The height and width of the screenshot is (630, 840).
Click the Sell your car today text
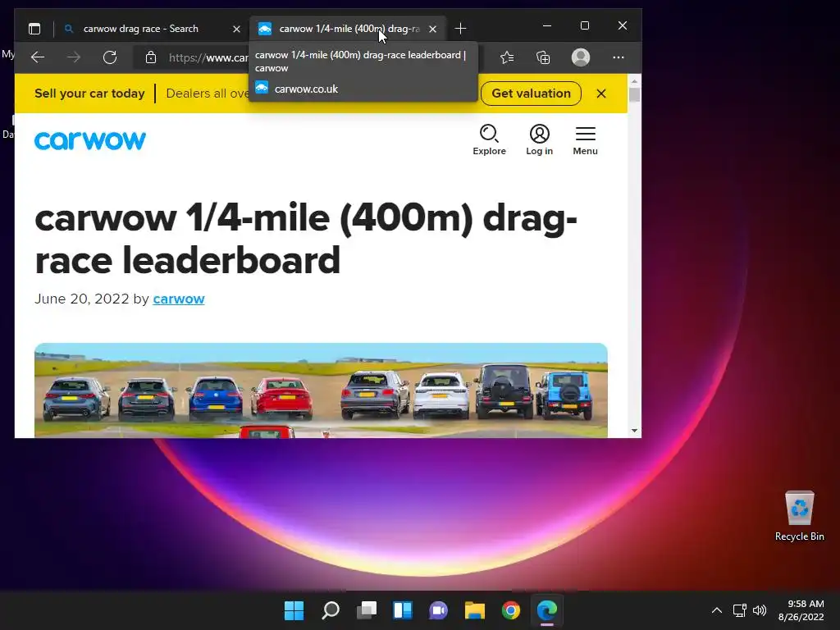pos(89,94)
